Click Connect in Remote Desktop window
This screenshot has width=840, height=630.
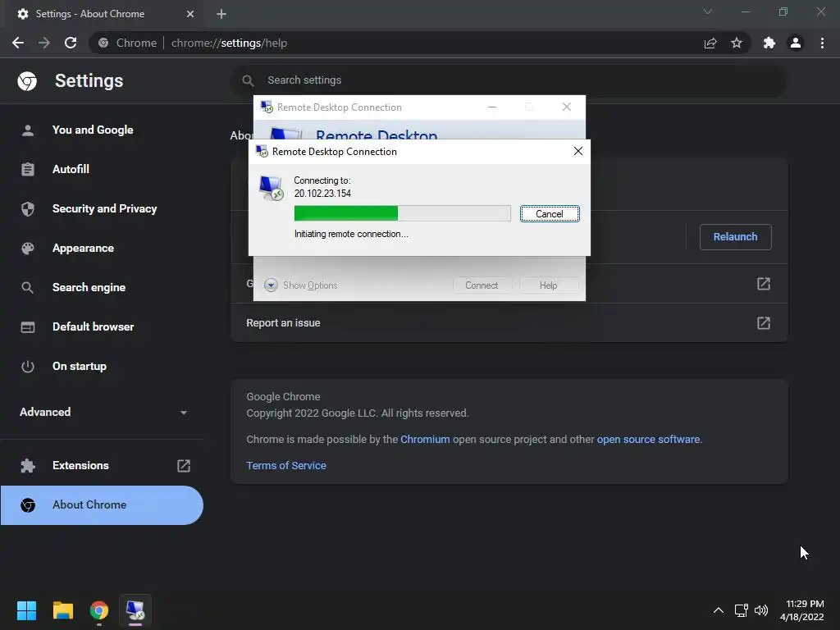click(482, 285)
